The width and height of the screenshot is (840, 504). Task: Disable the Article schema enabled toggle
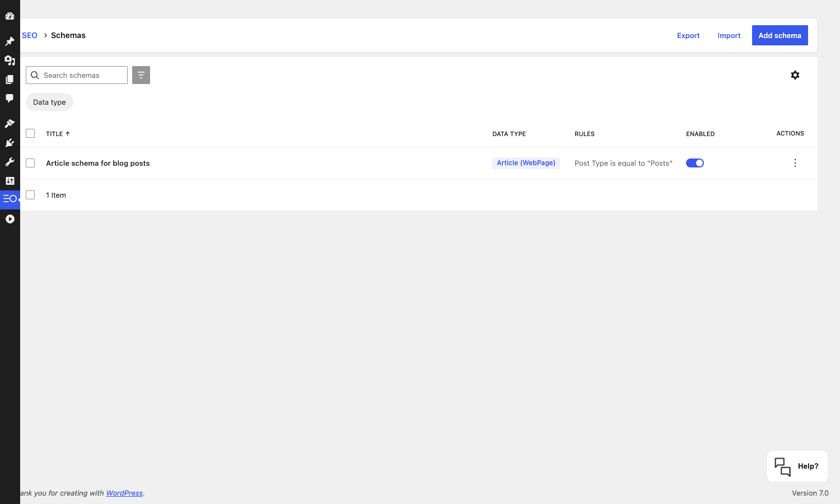[695, 163]
